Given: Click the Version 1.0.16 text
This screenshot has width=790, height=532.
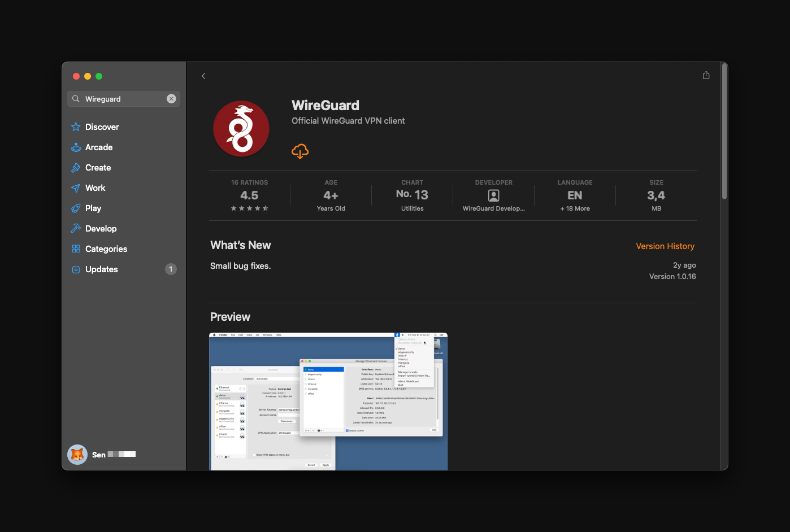Looking at the screenshot, I should 672,276.
